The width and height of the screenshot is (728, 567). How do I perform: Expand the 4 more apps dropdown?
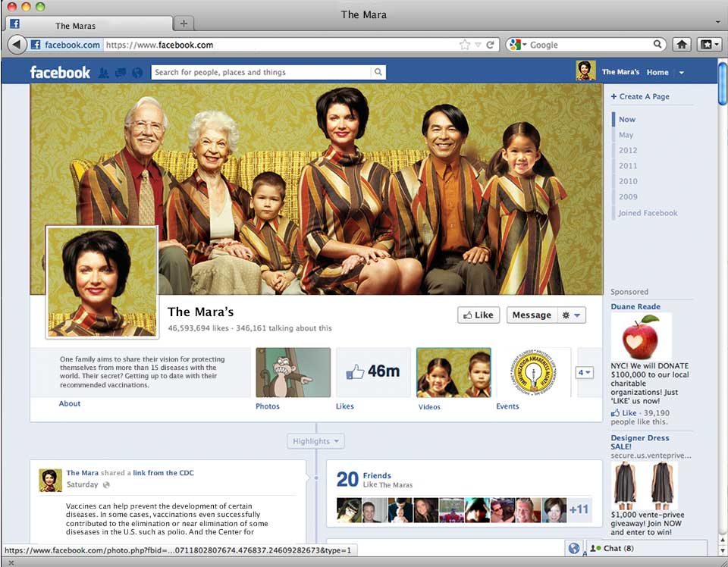585,373
